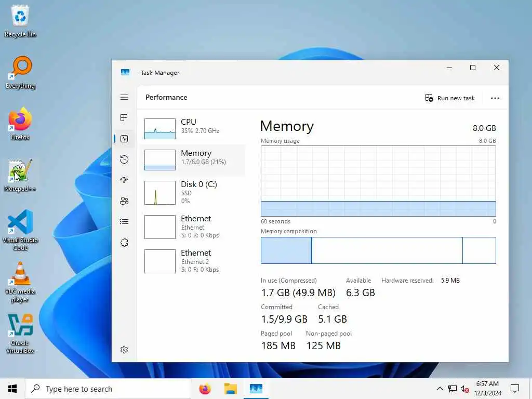This screenshot has width=532, height=399.
Task: Select the Notepad++ desktop shortcut
Action: [20, 176]
